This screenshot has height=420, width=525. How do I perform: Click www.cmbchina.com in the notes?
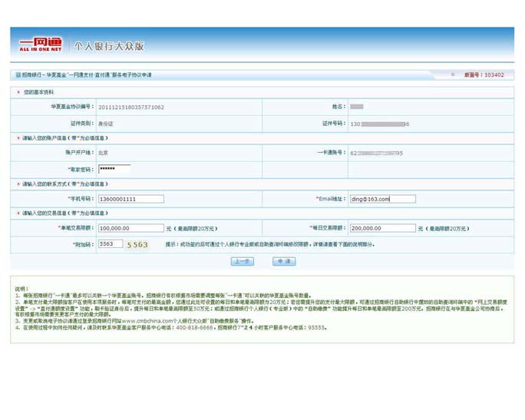click(x=147, y=321)
